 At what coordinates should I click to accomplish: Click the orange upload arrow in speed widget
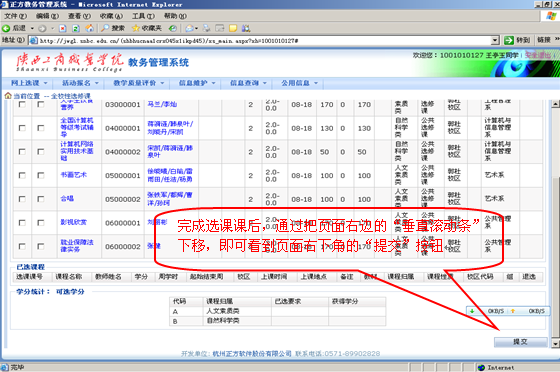[513, 311]
